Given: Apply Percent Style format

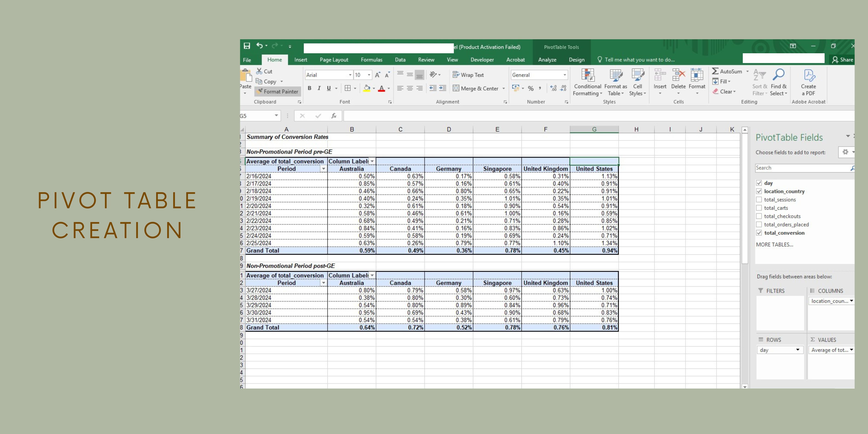Looking at the screenshot, I should point(531,88).
